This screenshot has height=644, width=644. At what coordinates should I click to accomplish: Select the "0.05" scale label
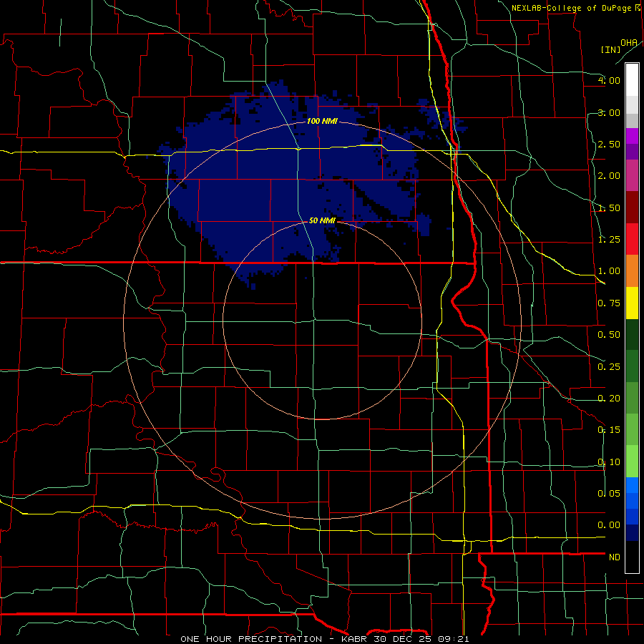pos(609,494)
